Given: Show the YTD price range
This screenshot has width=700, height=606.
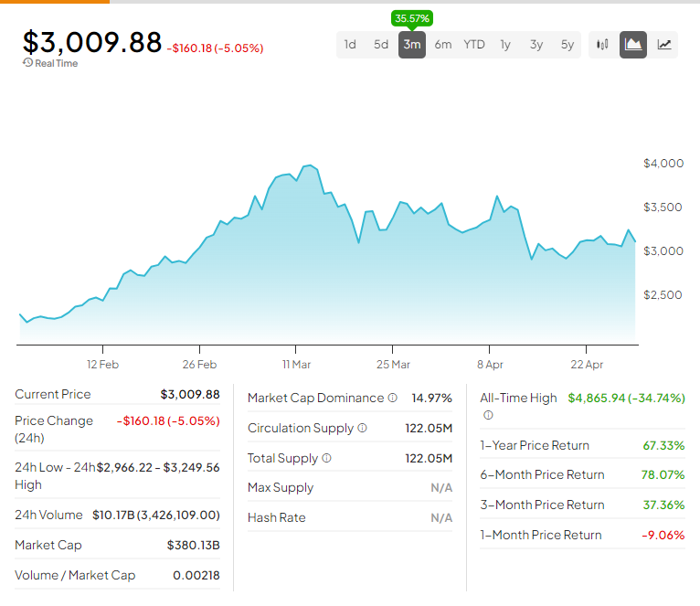Looking at the screenshot, I should 474,45.
